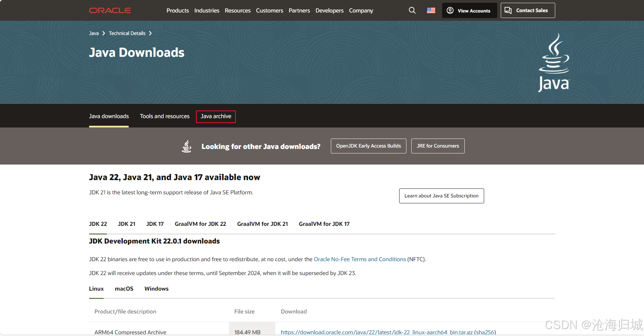Click the Download column header
The image size is (644, 336).
pyautogui.click(x=294, y=312)
